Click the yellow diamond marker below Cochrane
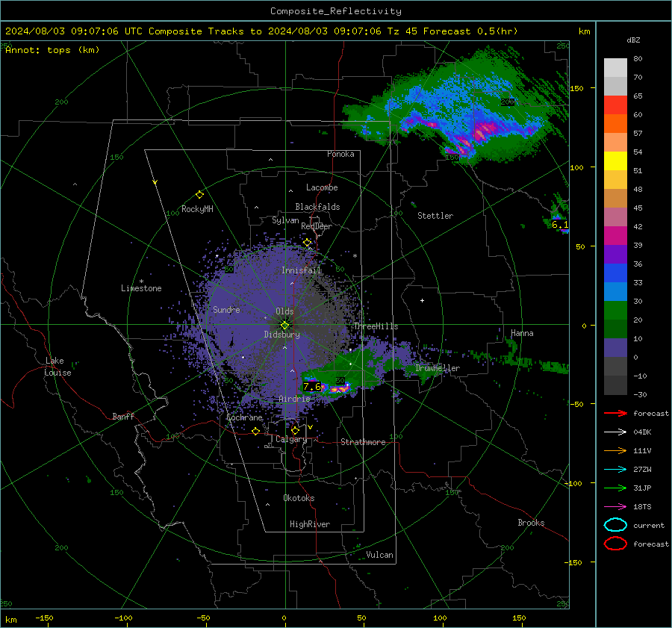Screen dimensions: 672x628 [x=255, y=431]
